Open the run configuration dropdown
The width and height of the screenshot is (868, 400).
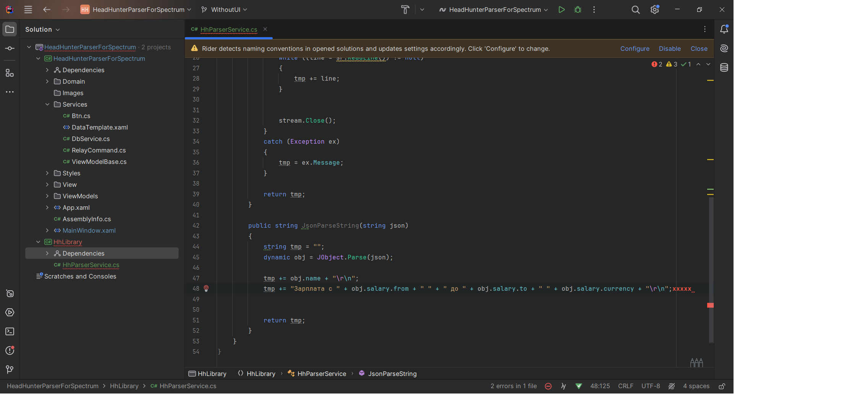[x=494, y=10]
